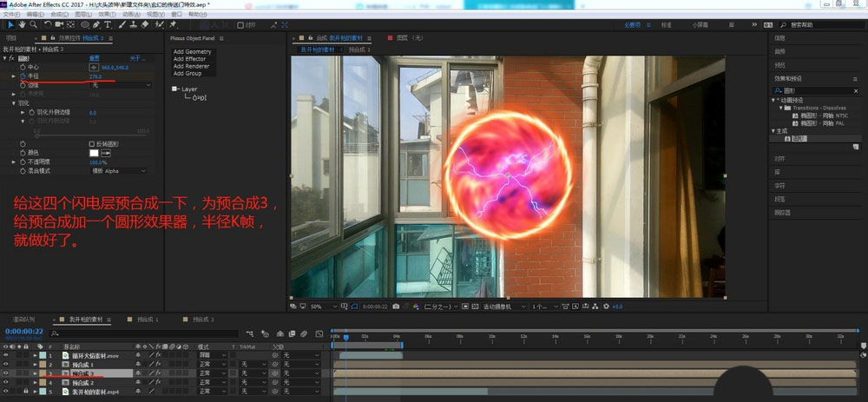
Task: Click the color eyedropper beside 颜色 swatch
Action: click(x=108, y=153)
